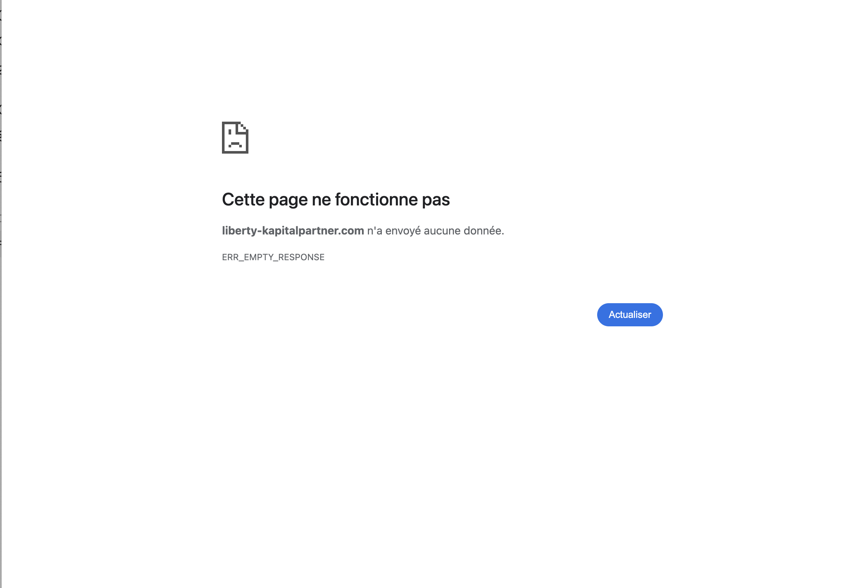
Task: Click heading Cette page ne fonctionne pas
Action: [x=336, y=200]
